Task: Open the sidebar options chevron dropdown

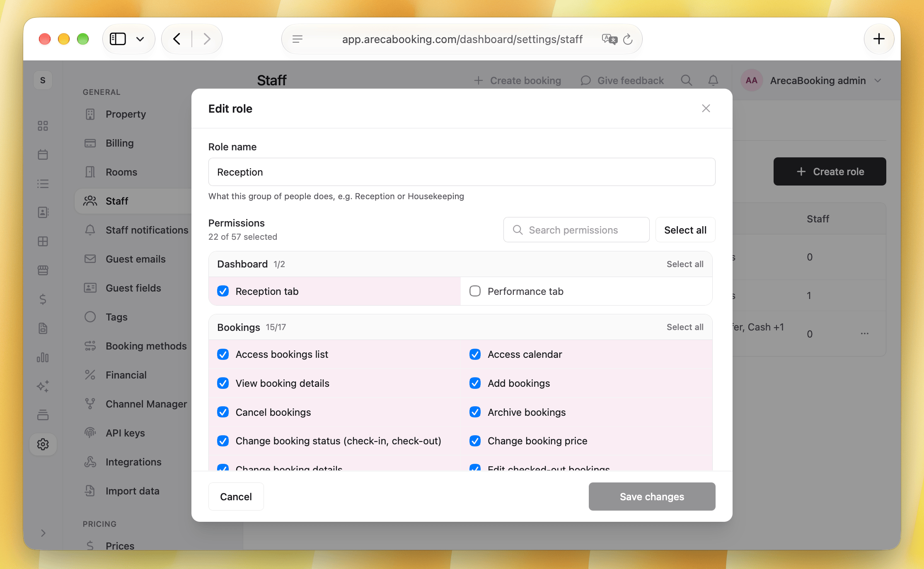Action: [x=140, y=39]
